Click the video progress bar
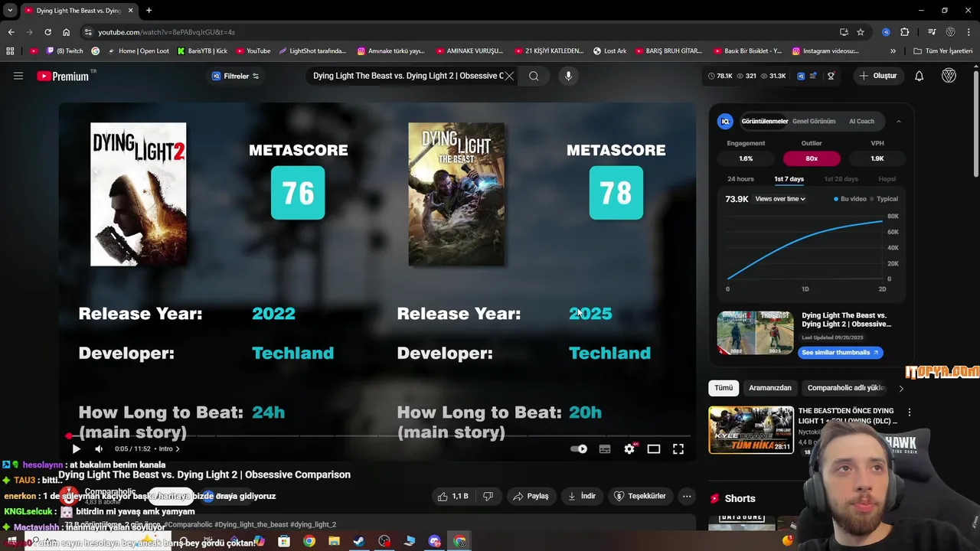Image resolution: width=980 pixels, height=551 pixels. click(x=379, y=435)
